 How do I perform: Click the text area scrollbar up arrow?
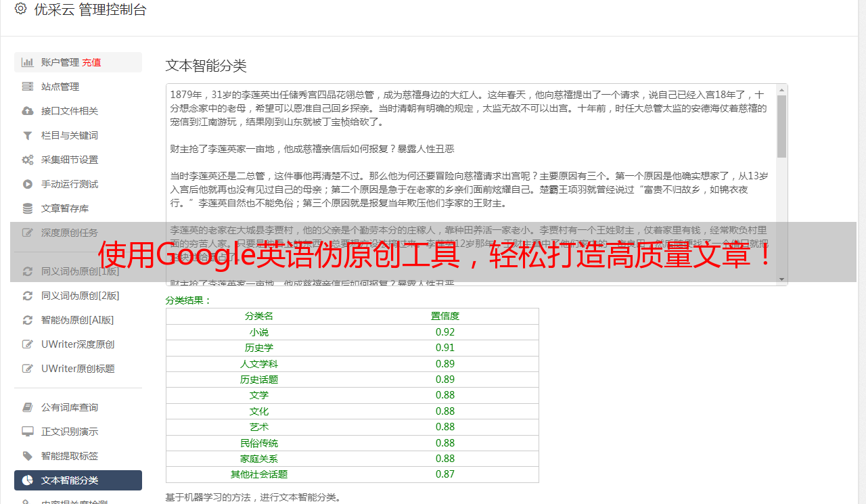[x=781, y=90]
